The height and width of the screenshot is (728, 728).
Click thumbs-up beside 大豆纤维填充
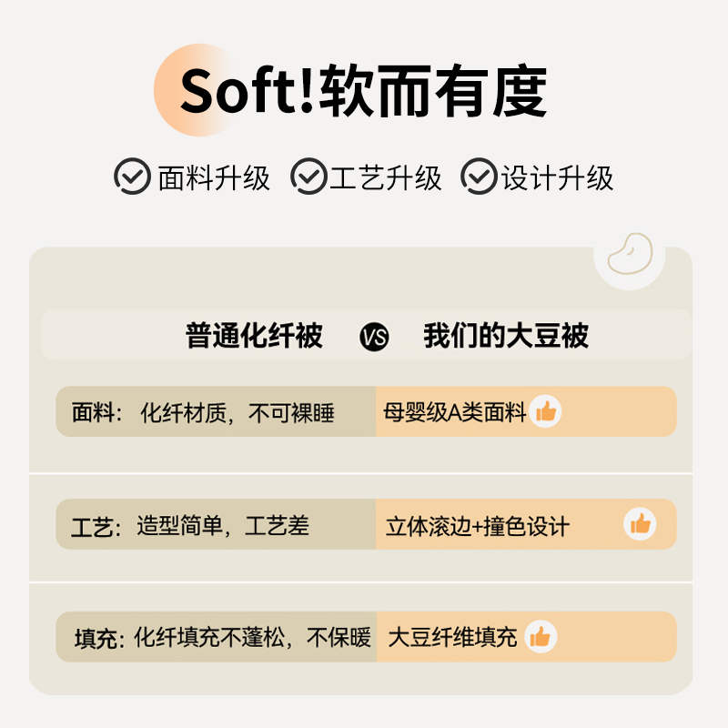541,637
